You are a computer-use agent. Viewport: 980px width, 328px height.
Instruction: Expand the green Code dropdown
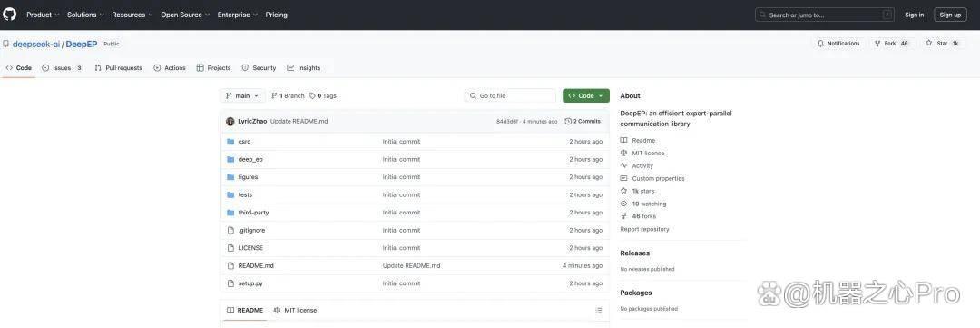pos(585,95)
